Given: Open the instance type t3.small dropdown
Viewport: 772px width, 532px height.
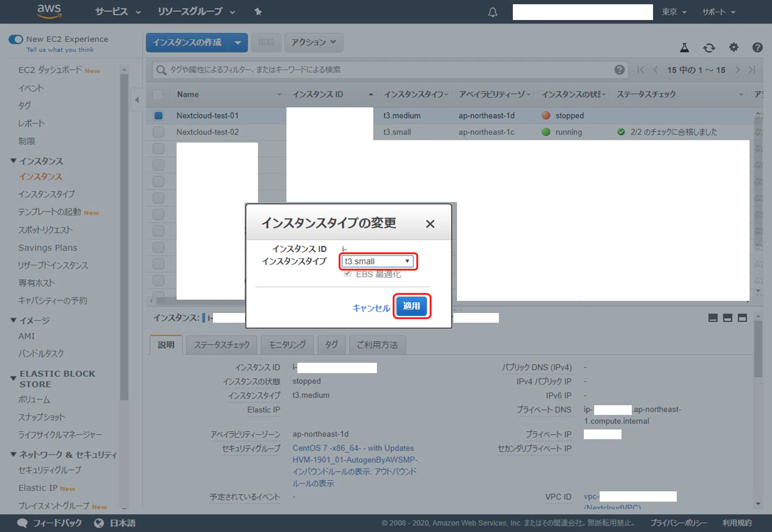Looking at the screenshot, I should pos(378,261).
